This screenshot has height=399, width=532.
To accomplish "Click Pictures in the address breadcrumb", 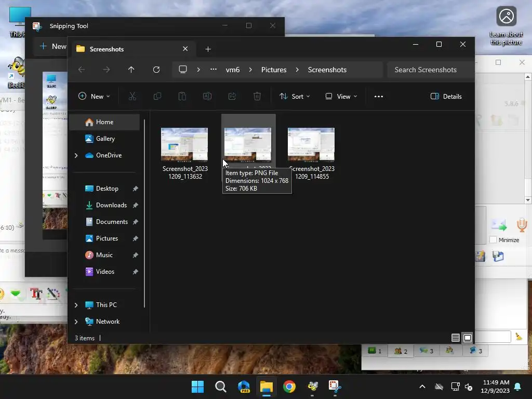I will pyautogui.click(x=274, y=70).
